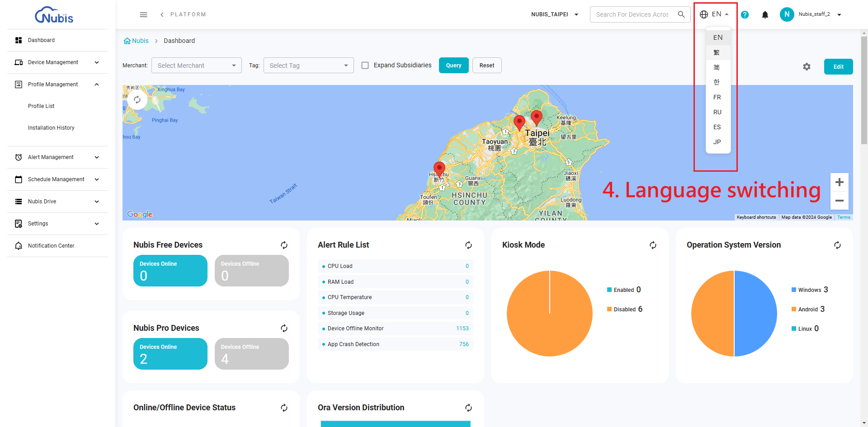This screenshot has width=868, height=427.
Task: Zoom in on the map
Action: tap(840, 182)
